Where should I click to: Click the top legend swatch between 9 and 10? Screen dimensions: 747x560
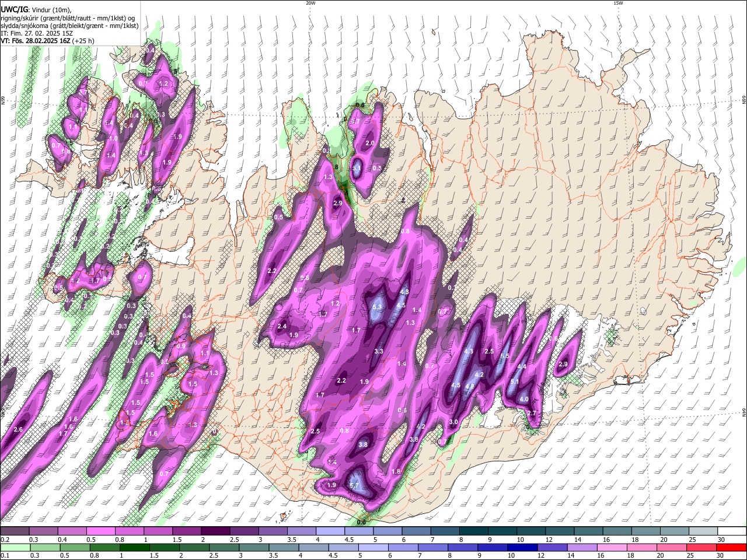click(x=502, y=531)
